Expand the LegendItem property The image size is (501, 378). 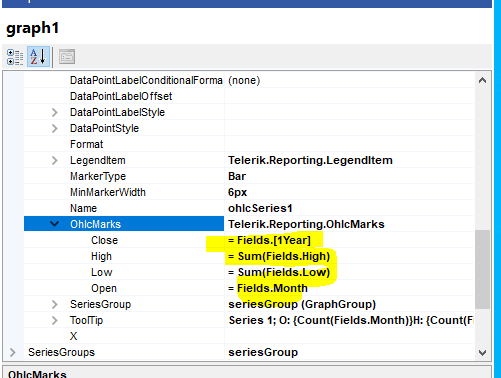click(55, 161)
